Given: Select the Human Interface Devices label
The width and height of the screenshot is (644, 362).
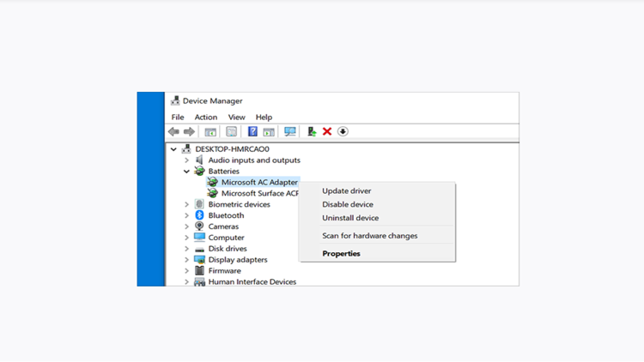Looking at the screenshot, I should [252, 282].
